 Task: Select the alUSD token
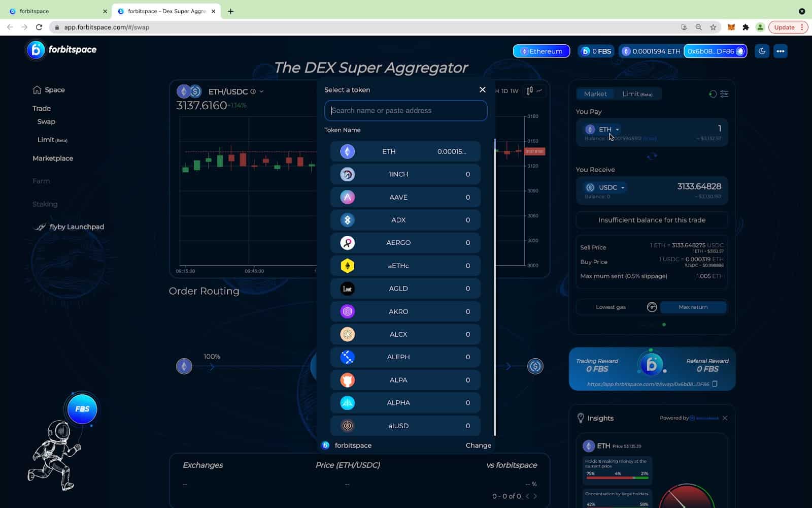click(405, 426)
